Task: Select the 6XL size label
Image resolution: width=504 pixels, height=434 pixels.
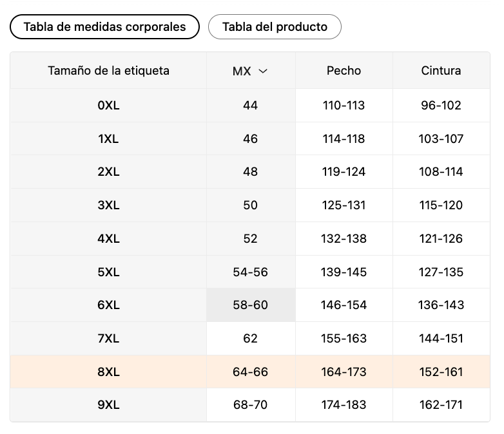Action: [x=109, y=305]
